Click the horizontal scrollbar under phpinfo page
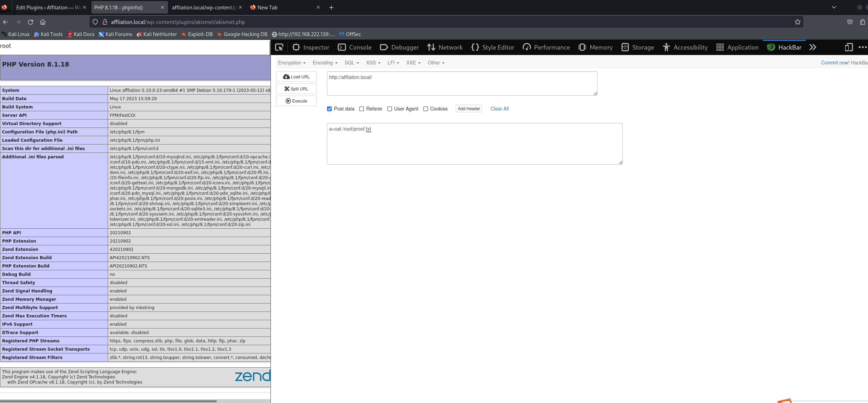This screenshot has height=403, width=868. click(x=108, y=401)
